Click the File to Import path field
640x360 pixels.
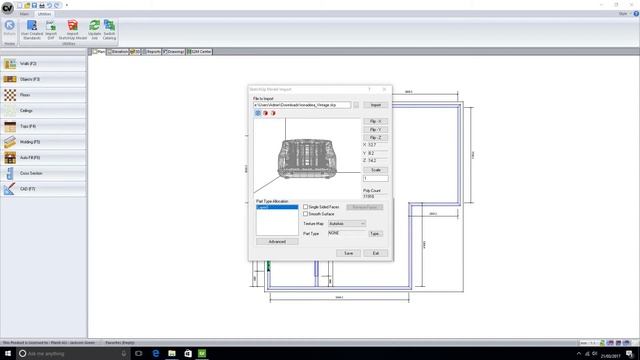pos(302,105)
